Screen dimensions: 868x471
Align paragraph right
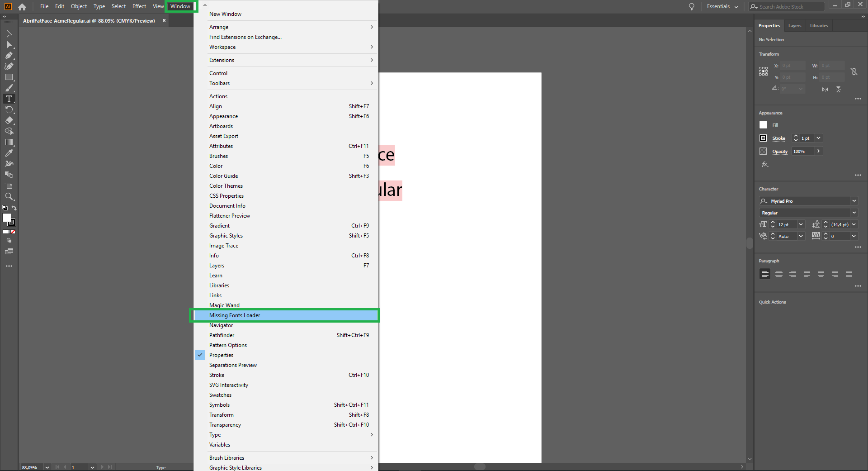pos(793,274)
